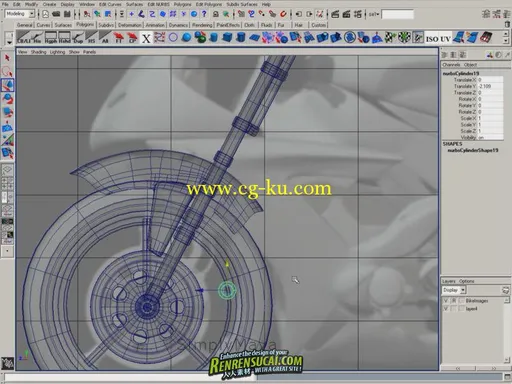Screen dimensions: 512x384
Task: Open the viewport Panels menu
Action: point(89,52)
